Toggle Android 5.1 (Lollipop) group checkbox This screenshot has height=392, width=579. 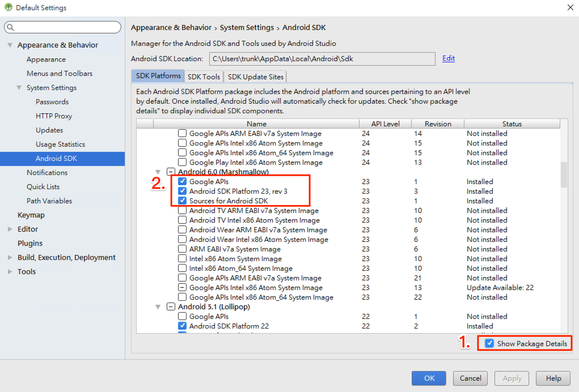coord(171,307)
